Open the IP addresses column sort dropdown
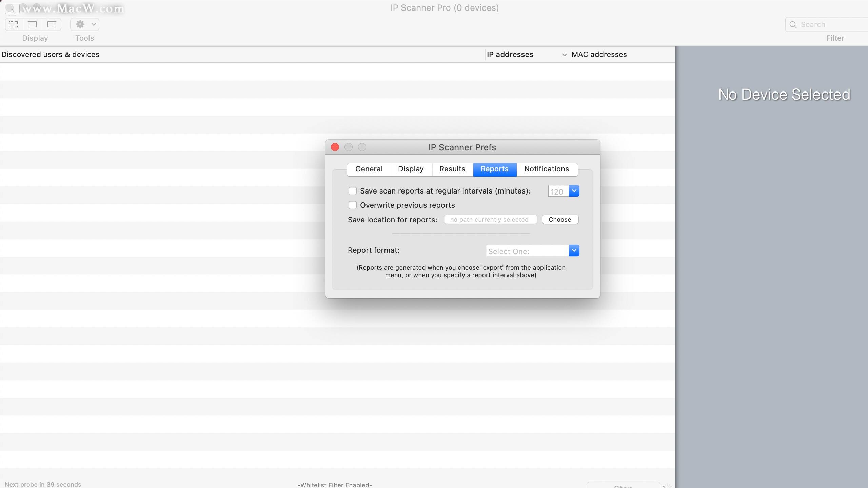 coord(564,55)
